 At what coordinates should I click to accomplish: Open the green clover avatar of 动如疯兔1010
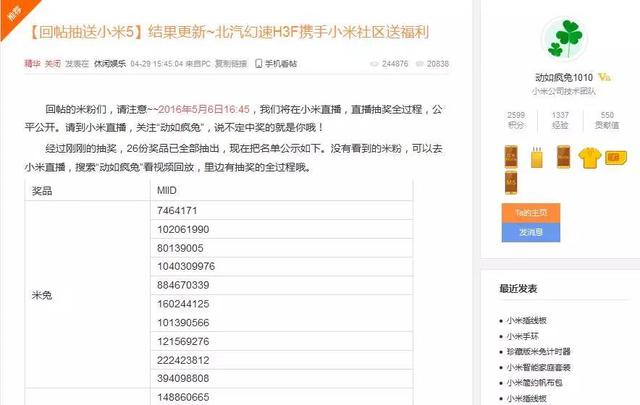[564, 39]
